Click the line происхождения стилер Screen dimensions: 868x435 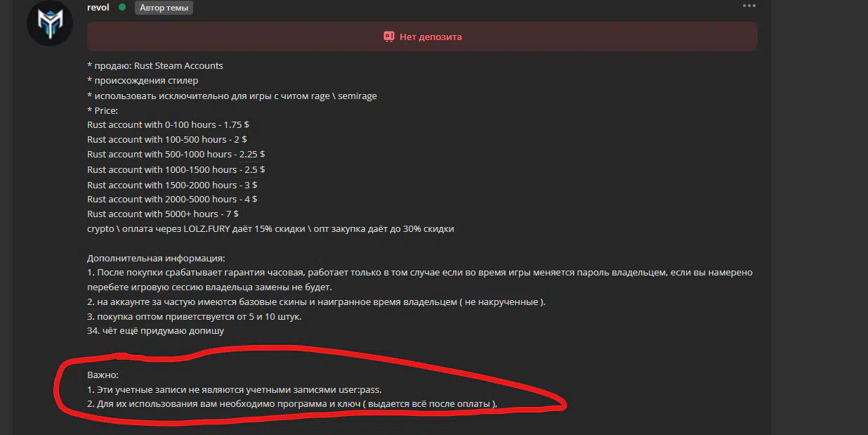[143, 81]
